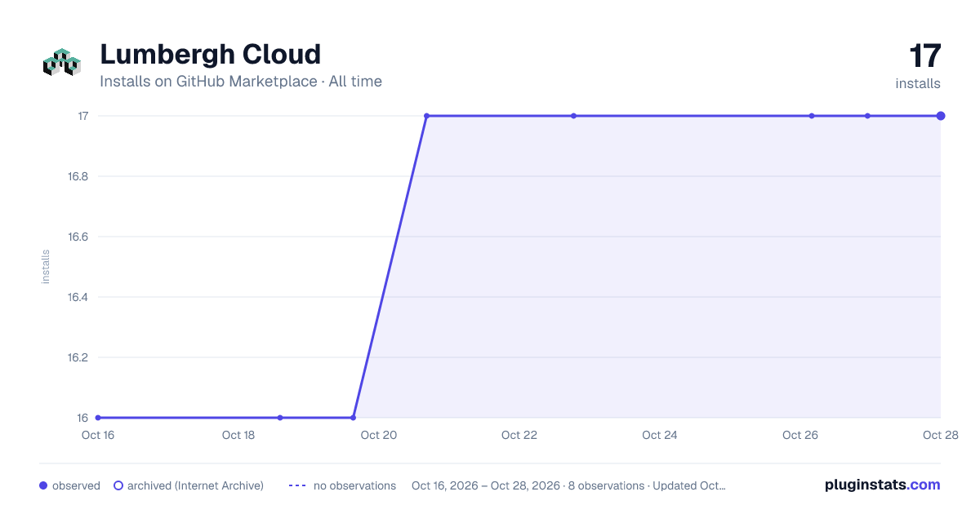This screenshot has width=980, height=514.
Task: Click 'Installs on GitHub Marketplace · All time' subtitle
Action: (241, 82)
